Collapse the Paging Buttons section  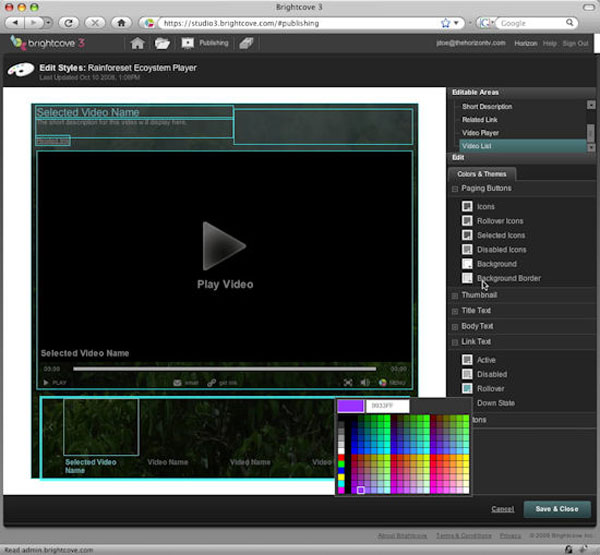(x=455, y=189)
